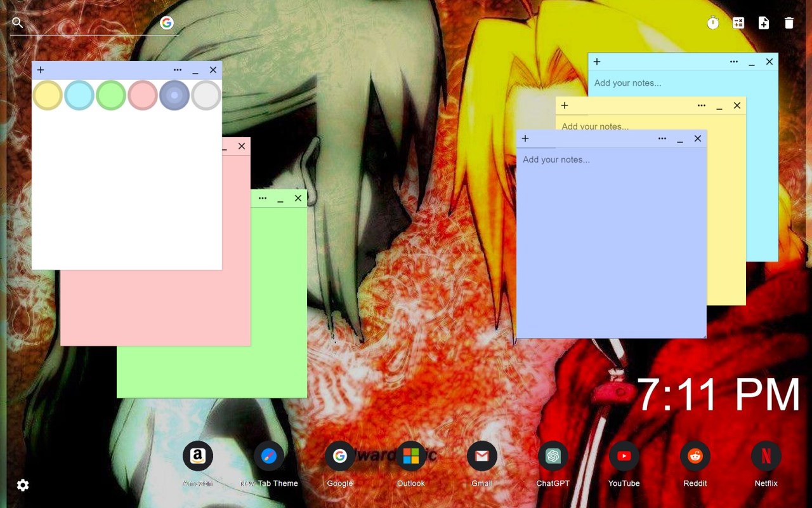This screenshot has width=812, height=508.
Task: Create a new sticky note
Action: point(764,23)
